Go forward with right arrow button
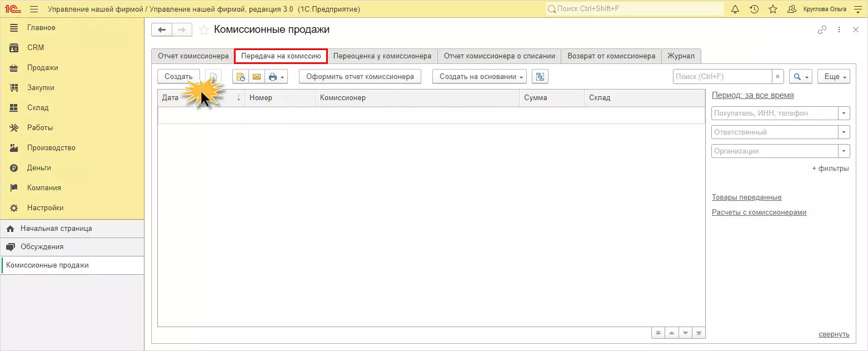 tap(182, 30)
